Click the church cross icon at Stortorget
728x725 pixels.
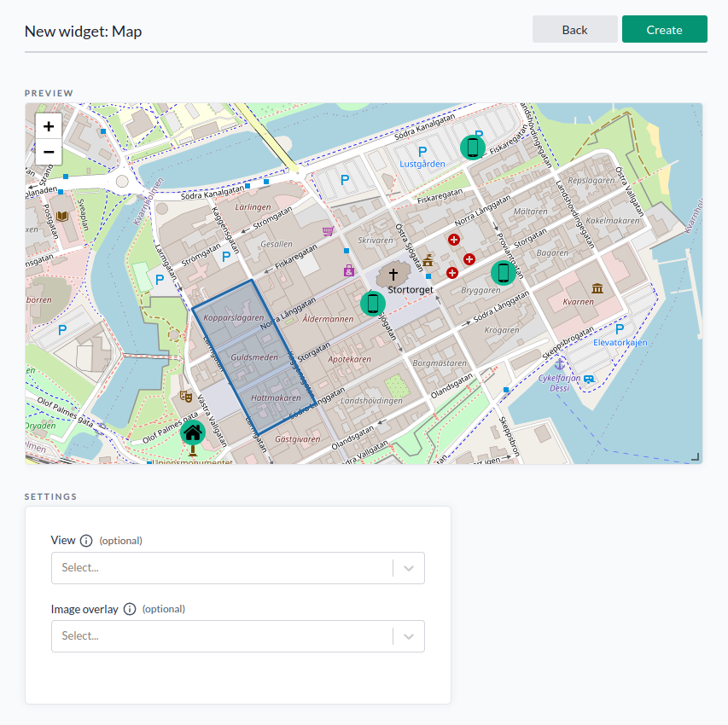click(x=393, y=275)
